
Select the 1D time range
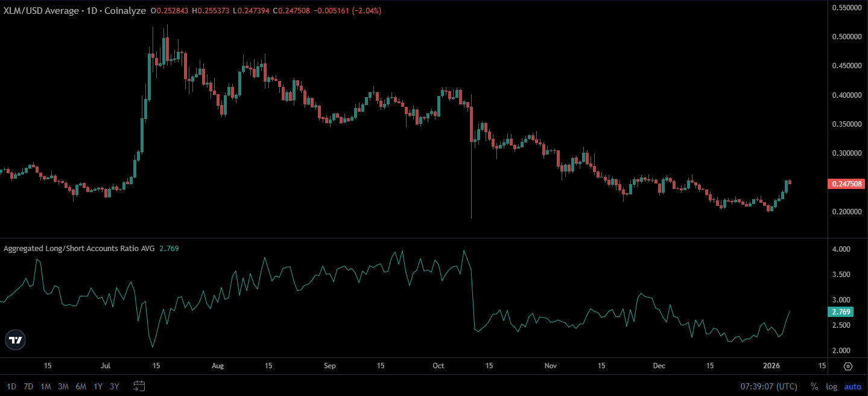11,386
